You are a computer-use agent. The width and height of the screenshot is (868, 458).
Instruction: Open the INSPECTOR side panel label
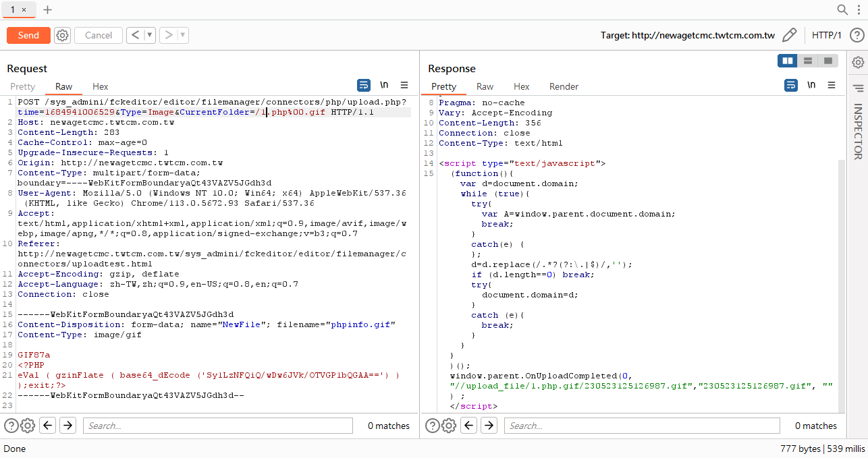click(x=858, y=132)
